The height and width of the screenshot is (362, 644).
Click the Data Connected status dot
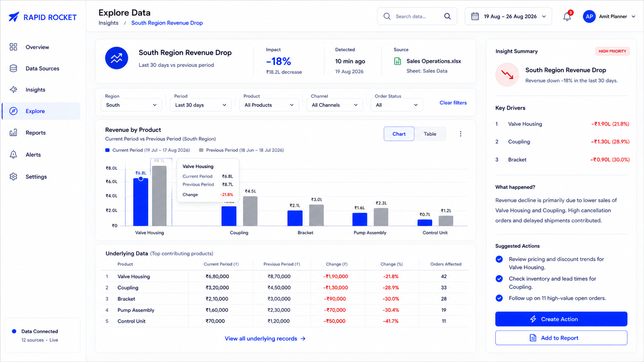pyautogui.click(x=14, y=331)
